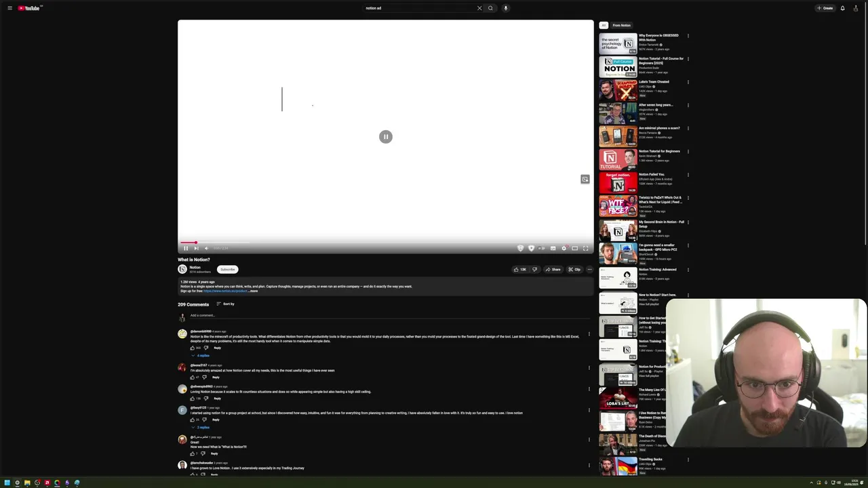Open the notifications bell
Viewport: 868px width, 488px height.
pyautogui.click(x=843, y=8)
